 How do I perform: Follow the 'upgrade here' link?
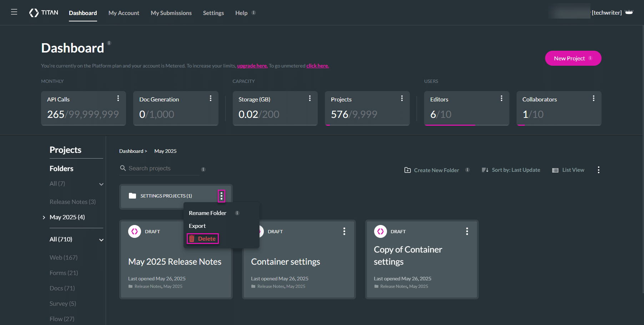coord(252,66)
